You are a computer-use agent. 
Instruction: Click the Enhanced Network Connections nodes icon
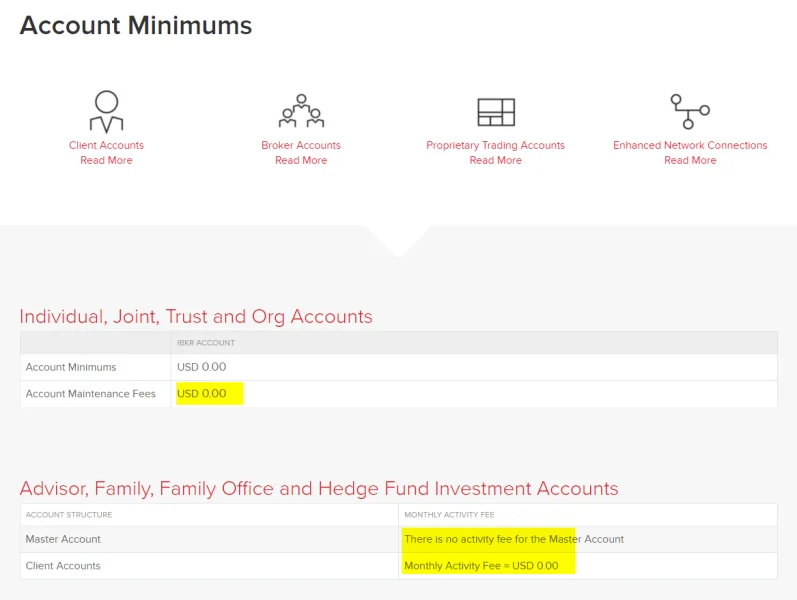[x=689, y=111]
